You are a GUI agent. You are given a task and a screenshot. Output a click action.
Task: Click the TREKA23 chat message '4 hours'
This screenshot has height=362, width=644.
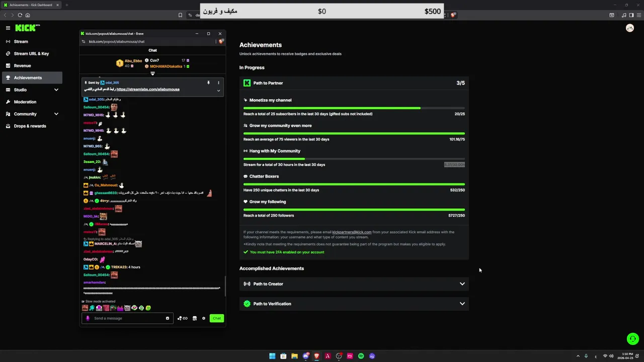click(134, 267)
